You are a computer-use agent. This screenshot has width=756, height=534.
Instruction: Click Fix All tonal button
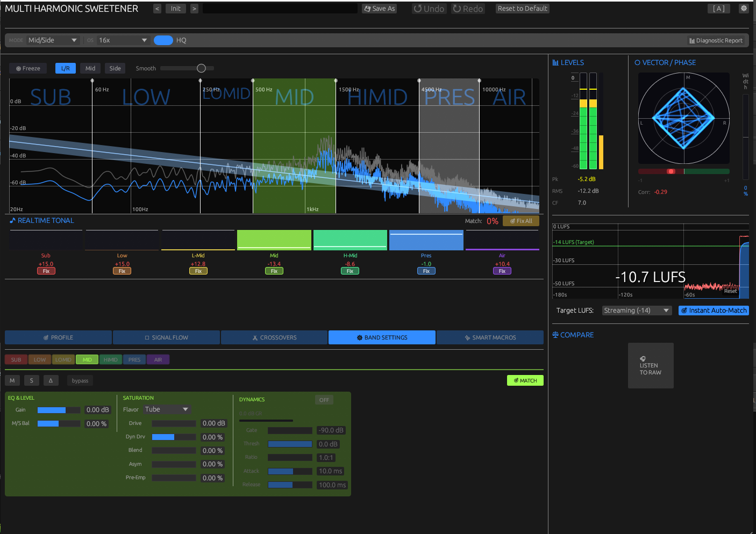521,221
